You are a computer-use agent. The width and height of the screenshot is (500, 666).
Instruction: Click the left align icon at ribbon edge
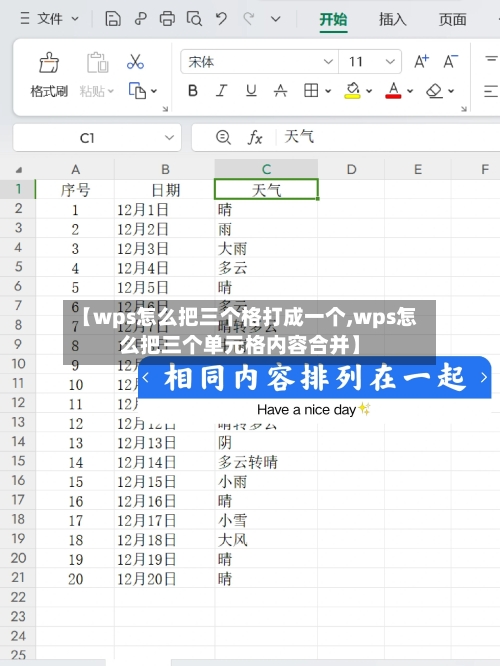pyautogui.click(x=491, y=91)
